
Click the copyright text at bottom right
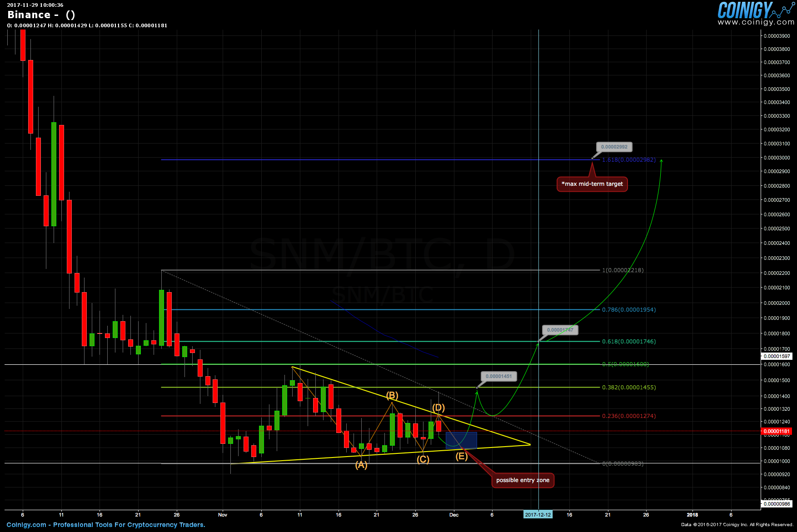point(737,525)
